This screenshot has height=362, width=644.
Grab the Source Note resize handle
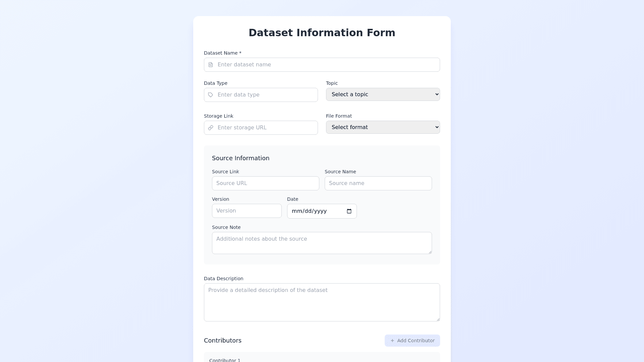(430, 252)
